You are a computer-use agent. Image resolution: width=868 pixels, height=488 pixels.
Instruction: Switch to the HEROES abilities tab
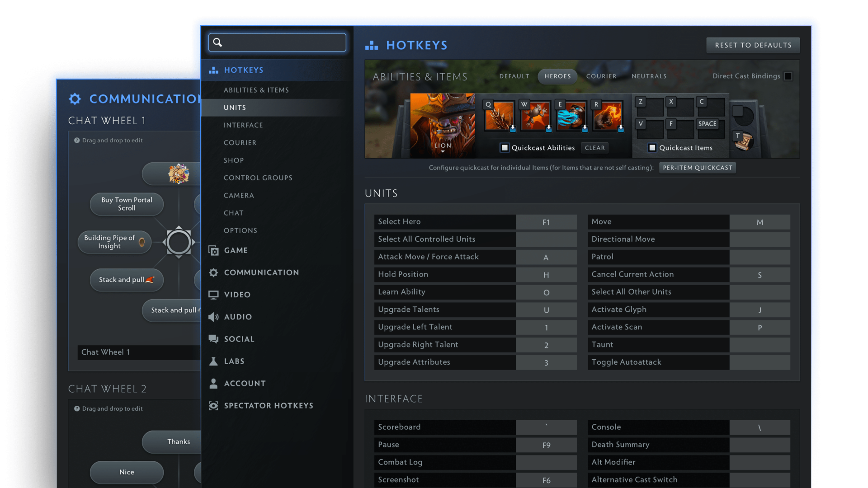click(557, 76)
